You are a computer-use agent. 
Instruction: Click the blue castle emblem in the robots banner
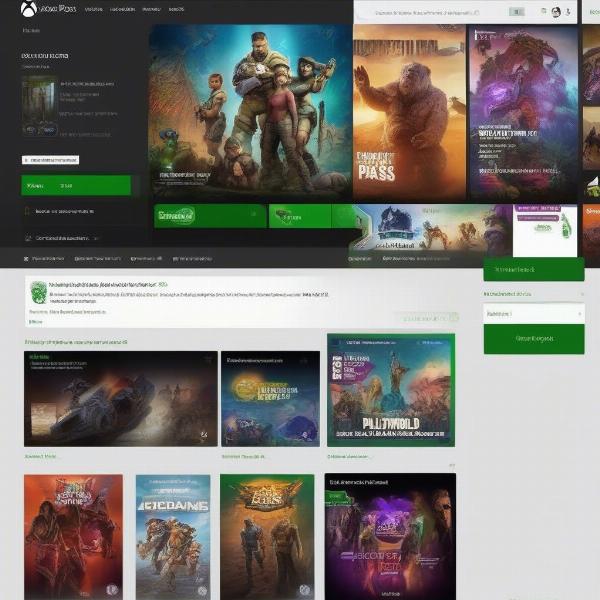[x=395, y=224]
